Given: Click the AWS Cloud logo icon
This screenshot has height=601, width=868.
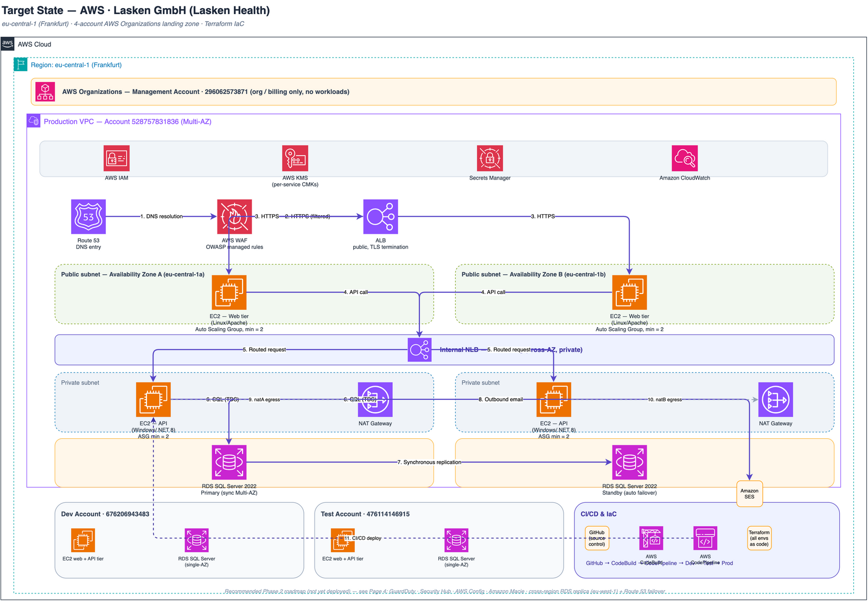Looking at the screenshot, I should pyautogui.click(x=8, y=44).
